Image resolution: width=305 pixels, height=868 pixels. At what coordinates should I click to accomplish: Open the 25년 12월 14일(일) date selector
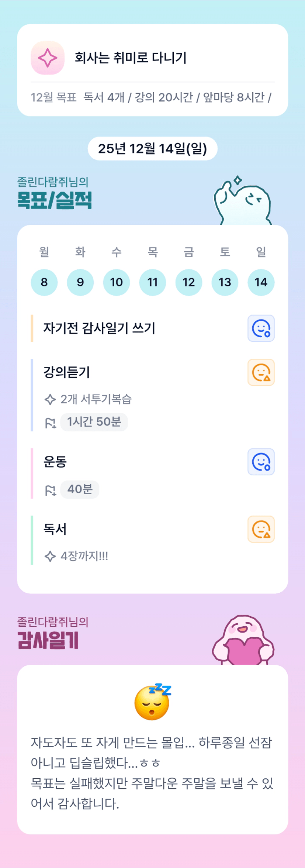152,149
